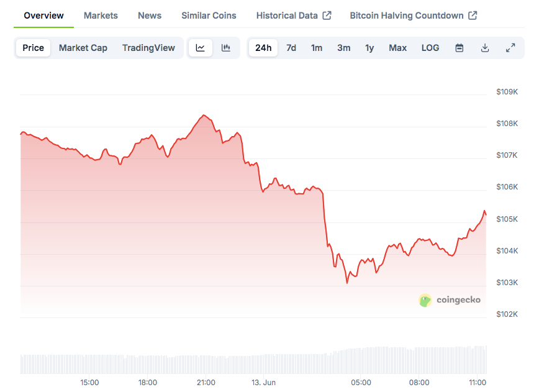Switch to Market Cap view
Viewport: 534px width, 392px height.
coord(83,48)
